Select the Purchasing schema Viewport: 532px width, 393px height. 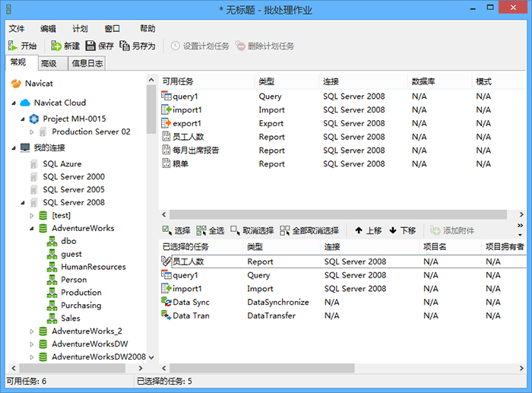click(x=81, y=306)
